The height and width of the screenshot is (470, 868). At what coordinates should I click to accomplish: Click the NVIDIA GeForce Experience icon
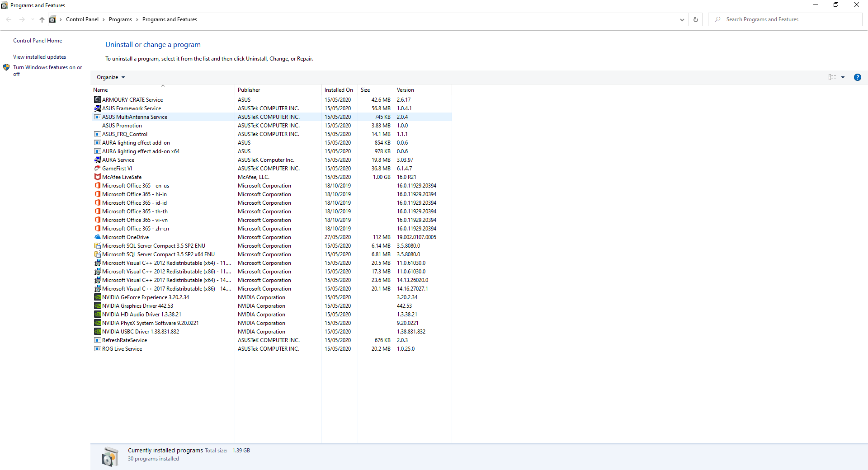click(x=97, y=297)
